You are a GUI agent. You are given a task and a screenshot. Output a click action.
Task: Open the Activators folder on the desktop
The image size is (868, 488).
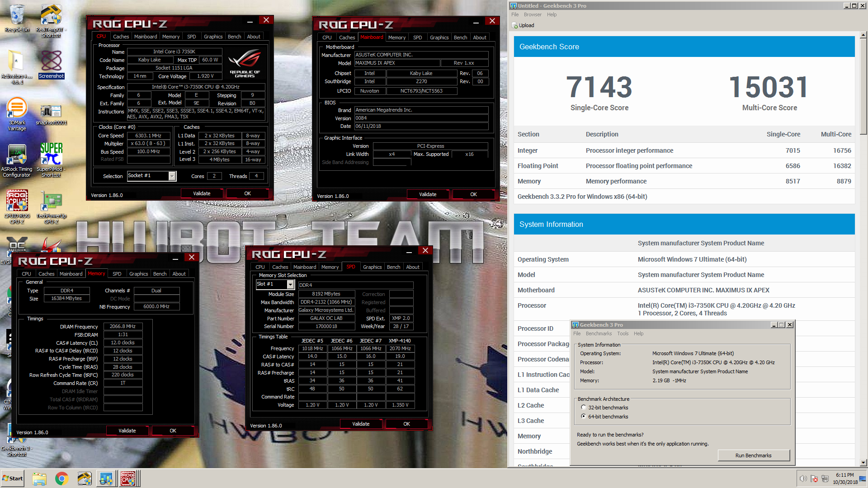click(x=17, y=66)
